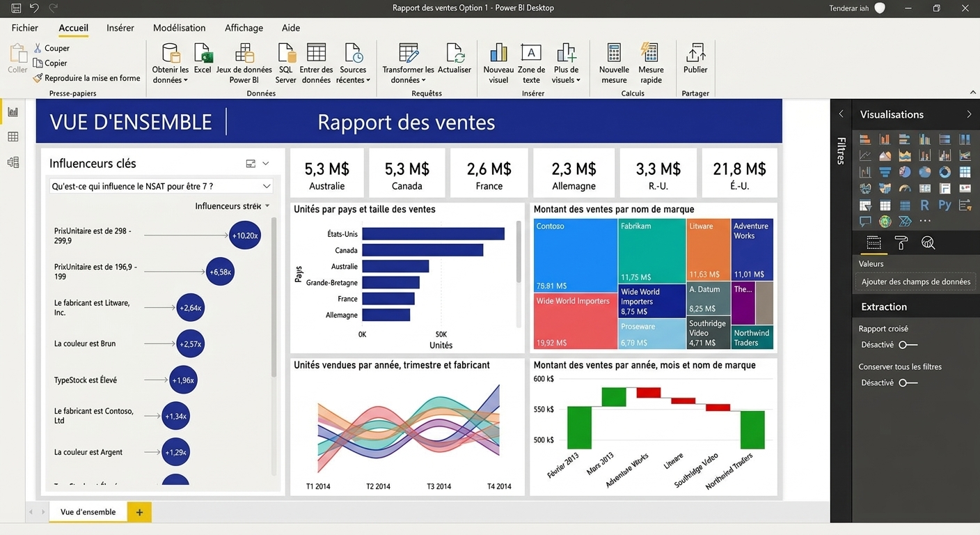Click the Undo arrow icon
The width and height of the screenshot is (980, 535).
[34, 8]
